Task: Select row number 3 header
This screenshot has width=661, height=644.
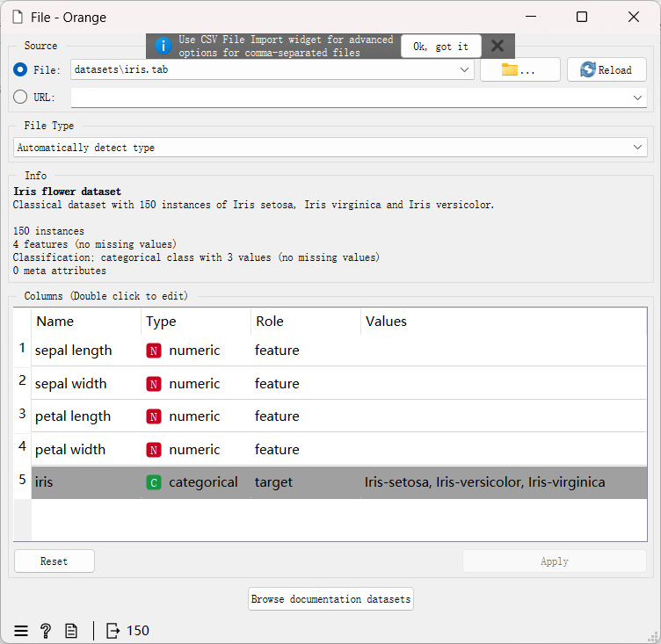Action: click(x=22, y=415)
